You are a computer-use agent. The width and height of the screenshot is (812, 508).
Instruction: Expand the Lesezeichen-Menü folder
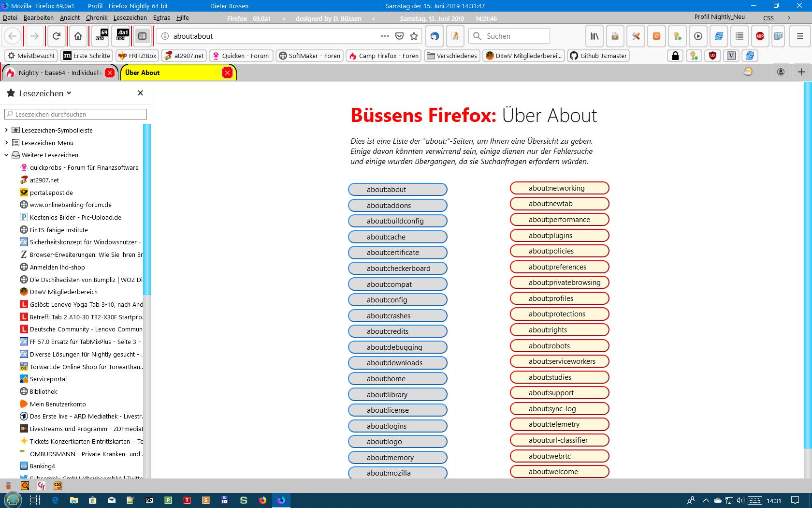6,143
